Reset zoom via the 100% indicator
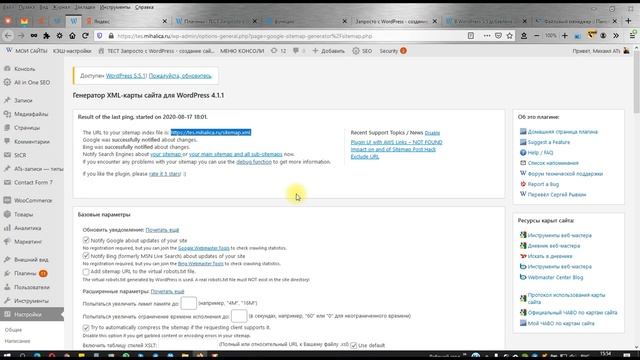 [551, 36]
